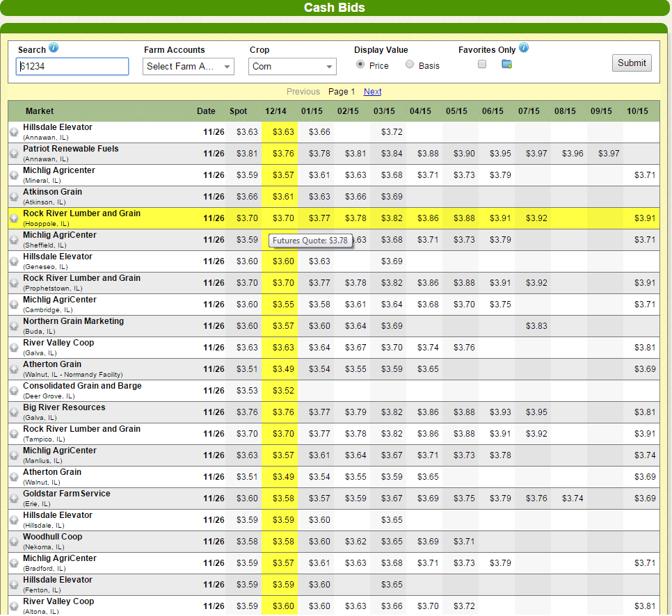Viewport: 672px width, 616px height.
Task: Open the Crop dropdown set to Corn
Action: click(x=292, y=67)
